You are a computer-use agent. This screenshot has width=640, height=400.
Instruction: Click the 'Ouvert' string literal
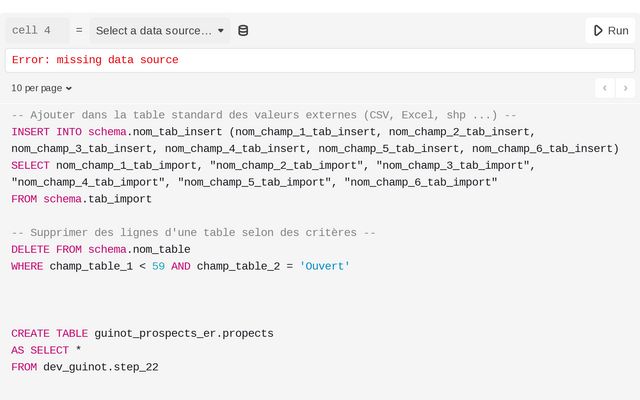(x=325, y=266)
